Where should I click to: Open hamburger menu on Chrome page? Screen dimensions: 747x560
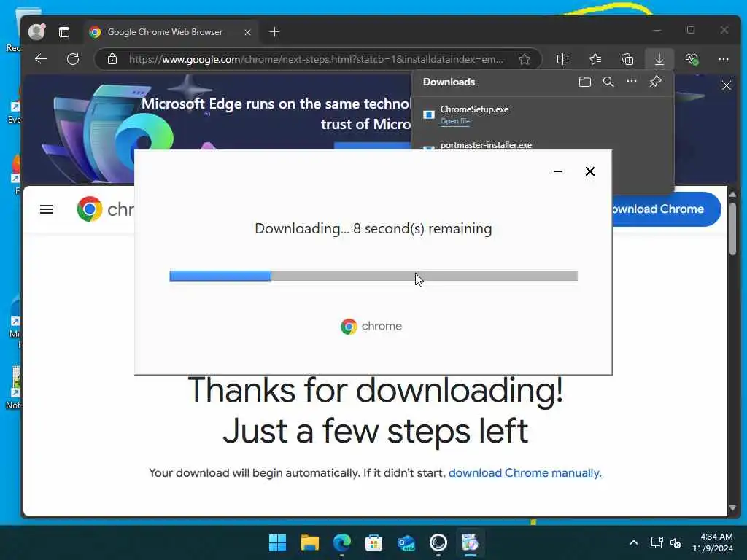[47, 209]
